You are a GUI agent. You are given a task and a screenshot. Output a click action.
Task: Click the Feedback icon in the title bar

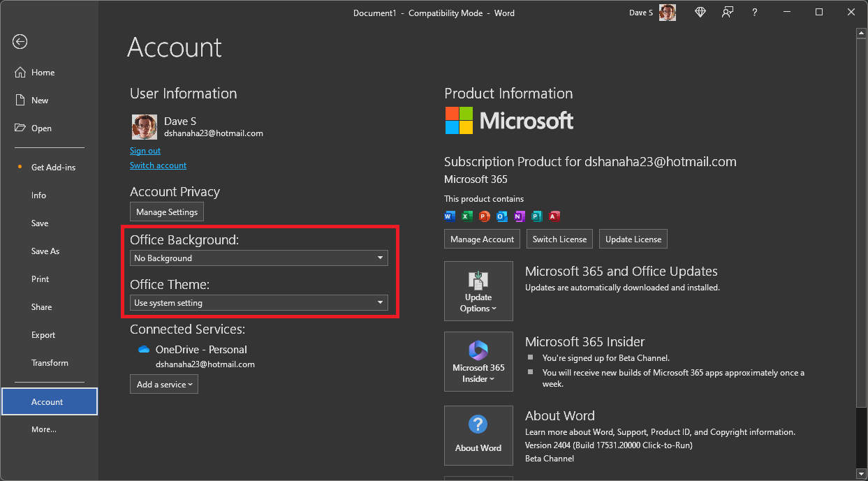coord(727,12)
